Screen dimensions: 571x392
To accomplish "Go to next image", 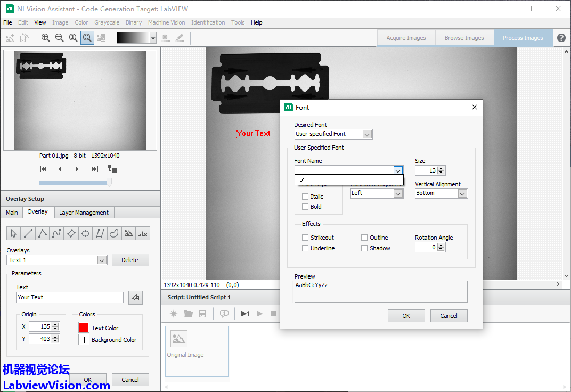I will [x=77, y=169].
